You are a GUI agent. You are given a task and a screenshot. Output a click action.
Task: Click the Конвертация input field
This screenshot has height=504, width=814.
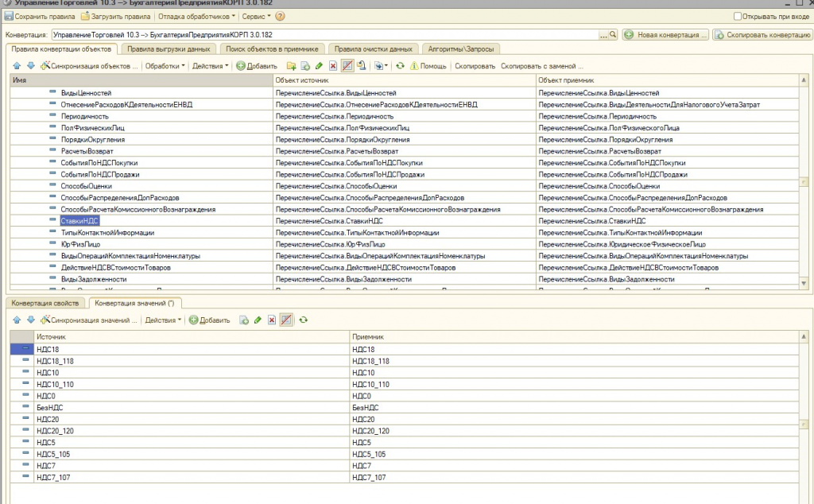325,35
